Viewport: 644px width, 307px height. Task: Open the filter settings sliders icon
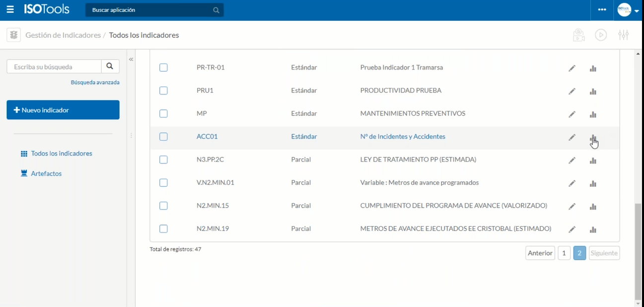click(x=623, y=35)
